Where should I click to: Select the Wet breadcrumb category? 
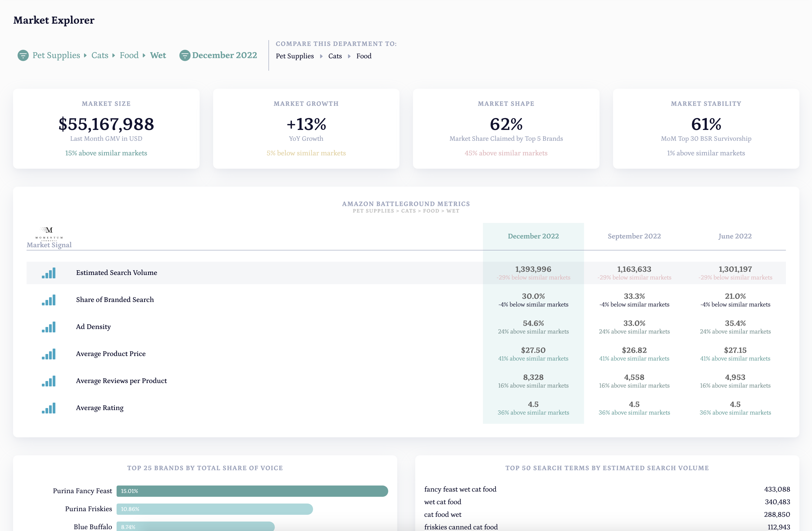tap(158, 55)
